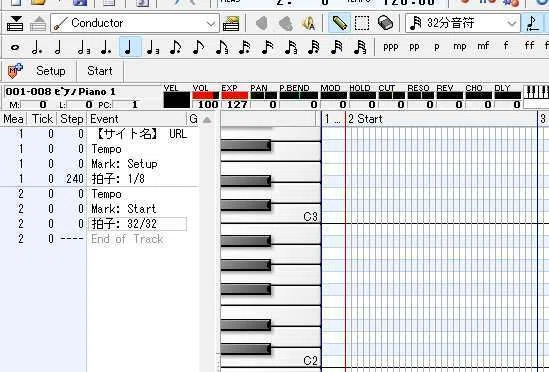Choose the whole note duration
Image resolution: width=549 pixels, height=372 pixels.
15,47
